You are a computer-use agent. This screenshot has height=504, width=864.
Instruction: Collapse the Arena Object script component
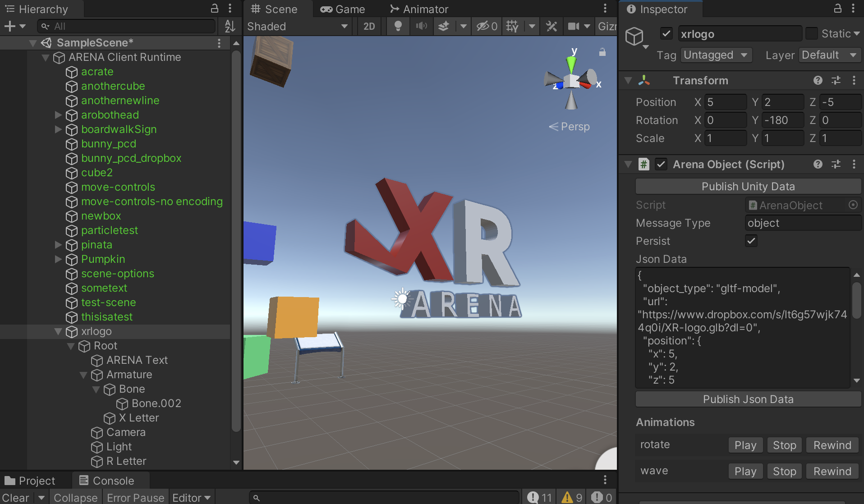(x=628, y=164)
